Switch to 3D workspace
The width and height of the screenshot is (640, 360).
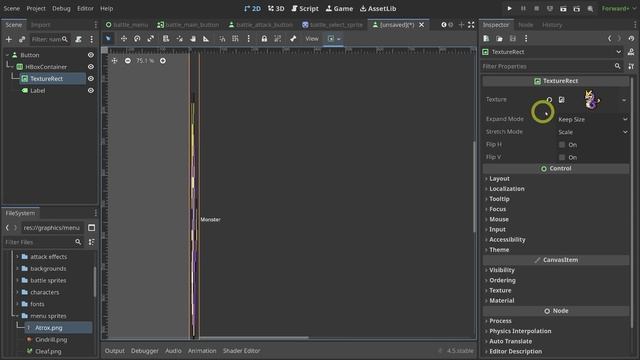(x=276, y=8)
